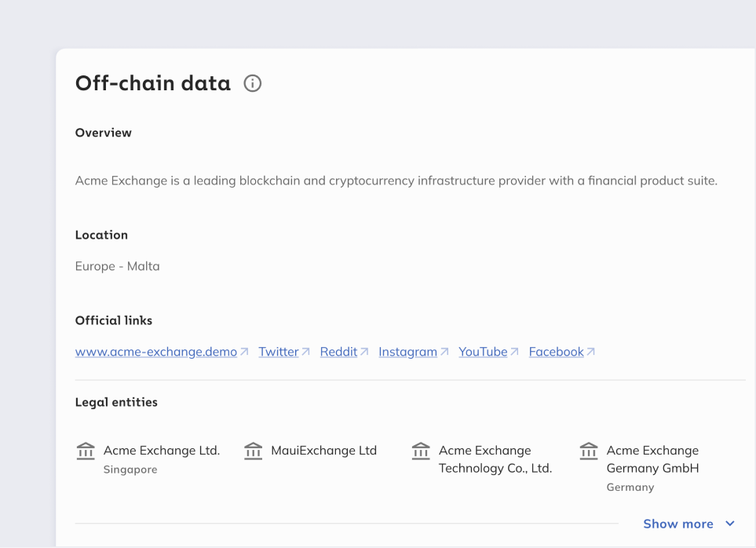Click bank icon beside Acme Exchange Technology Co.
Image resolution: width=756 pixels, height=548 pixels.
click(421, 451)
